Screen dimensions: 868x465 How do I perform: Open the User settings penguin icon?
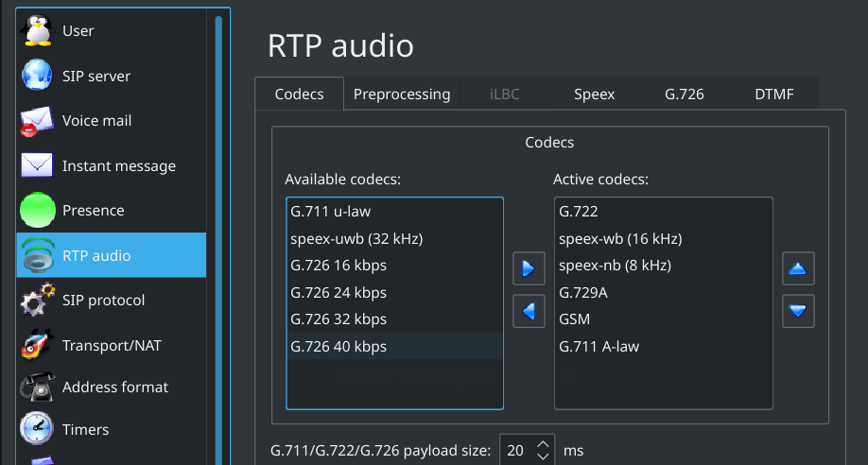[x=38, y=30]
